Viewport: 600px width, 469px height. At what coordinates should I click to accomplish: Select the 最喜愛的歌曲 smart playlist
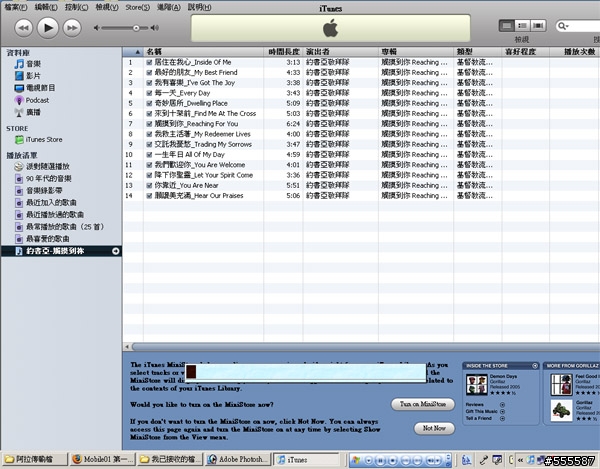42,239
